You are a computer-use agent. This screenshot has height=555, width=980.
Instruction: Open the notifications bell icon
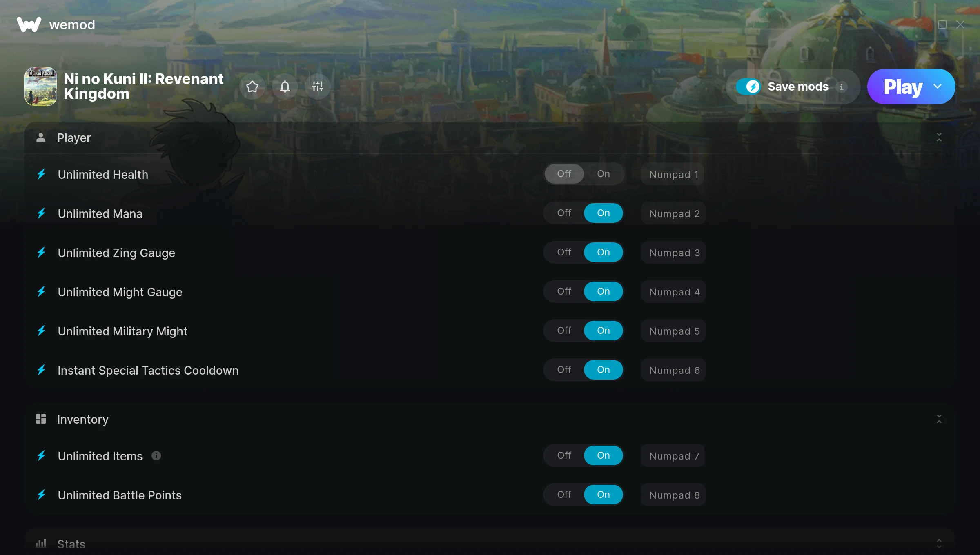pyautogui.click(x=285, y=87)
